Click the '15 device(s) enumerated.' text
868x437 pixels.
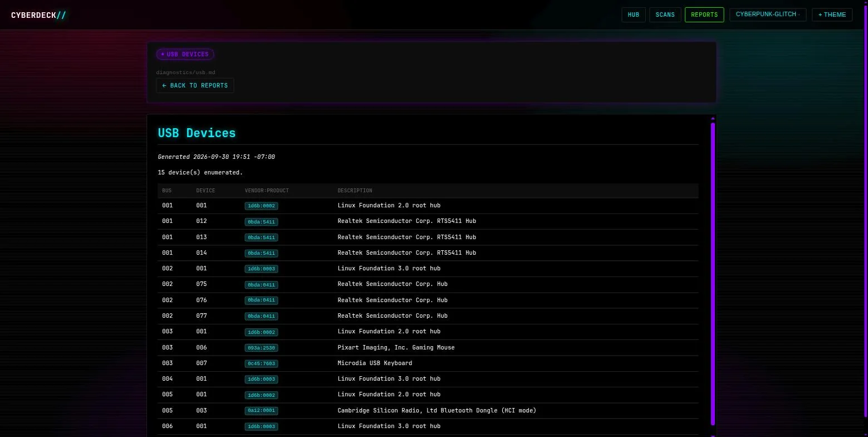[x=200, y=172]
